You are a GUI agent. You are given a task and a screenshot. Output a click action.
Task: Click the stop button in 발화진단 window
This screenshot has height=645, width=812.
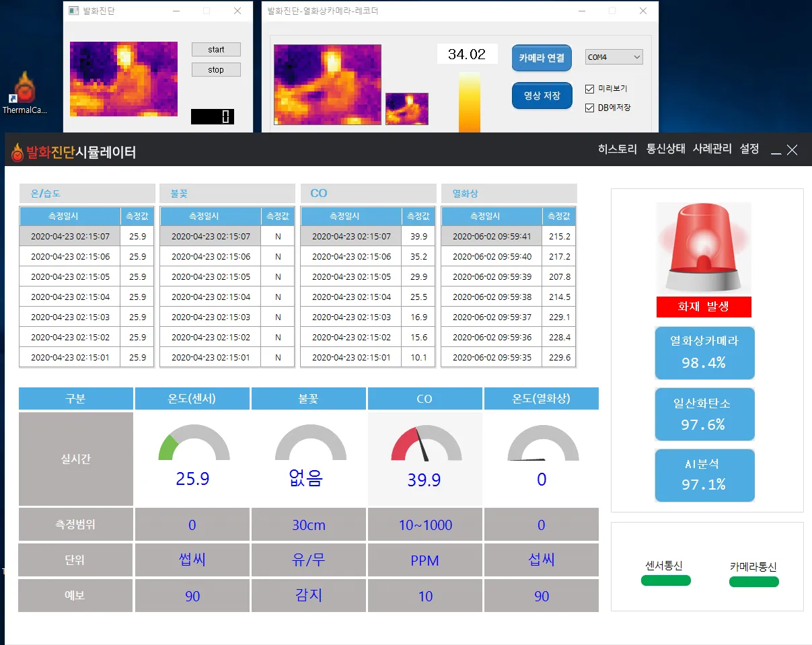[x=216, y=70]
